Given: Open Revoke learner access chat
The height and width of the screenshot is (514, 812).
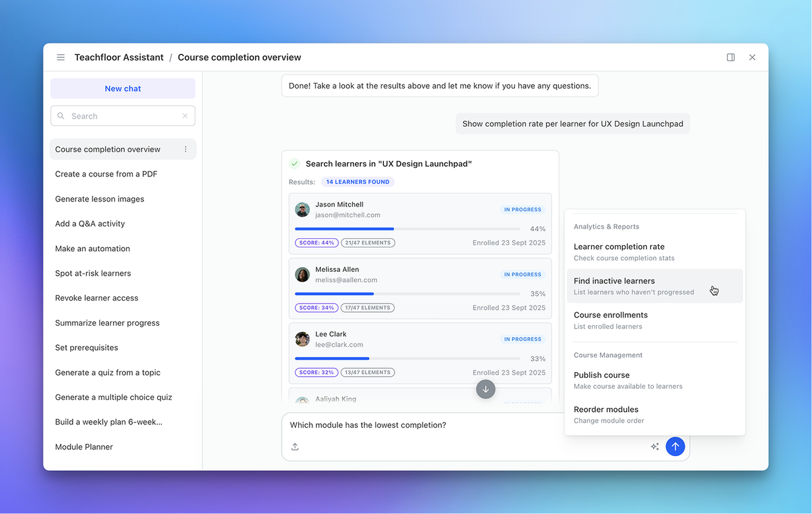Looking at the screenshot, I should pyautogui.click(x=97, y=298).
